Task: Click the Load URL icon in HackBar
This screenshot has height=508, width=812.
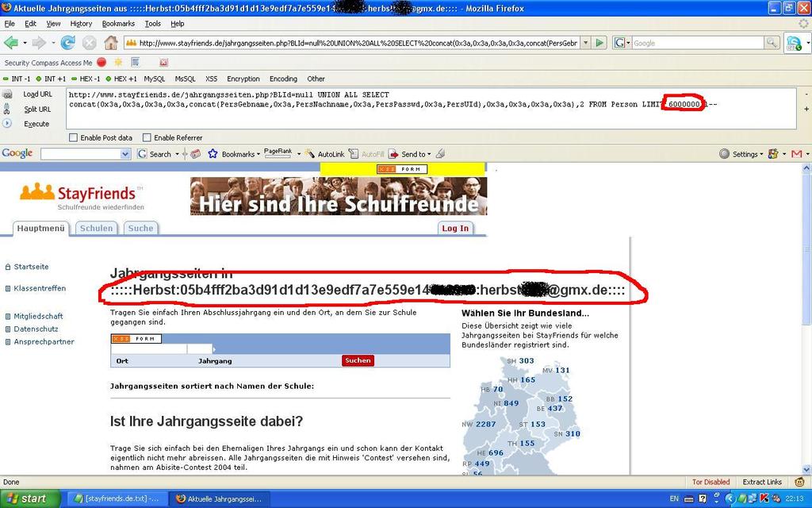Action: 7,94
